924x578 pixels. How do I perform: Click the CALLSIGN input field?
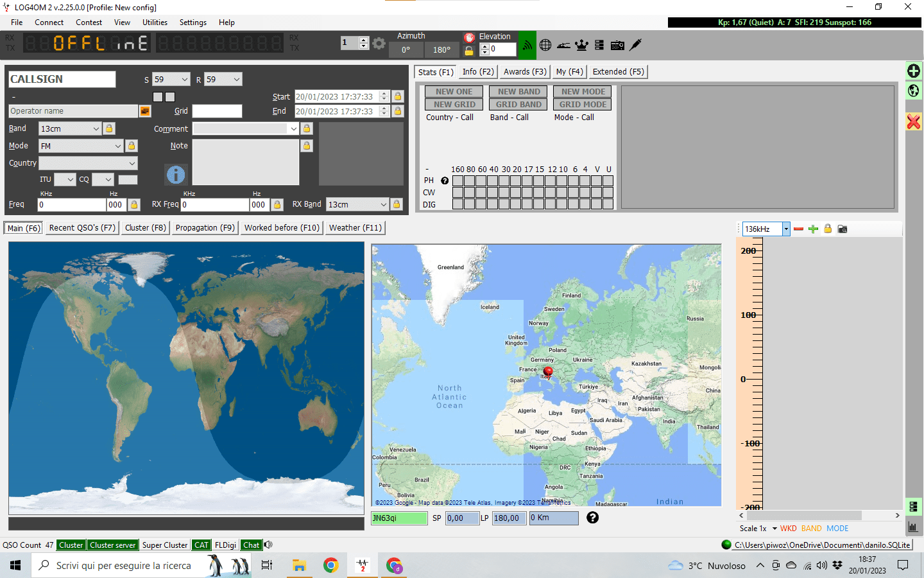[x=62, y=79]
